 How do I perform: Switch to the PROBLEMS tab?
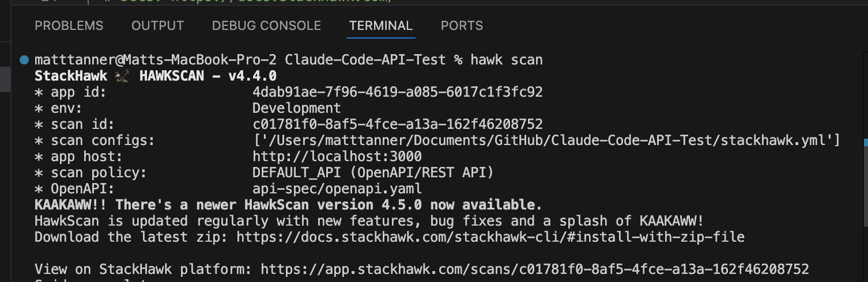point(69,26)
